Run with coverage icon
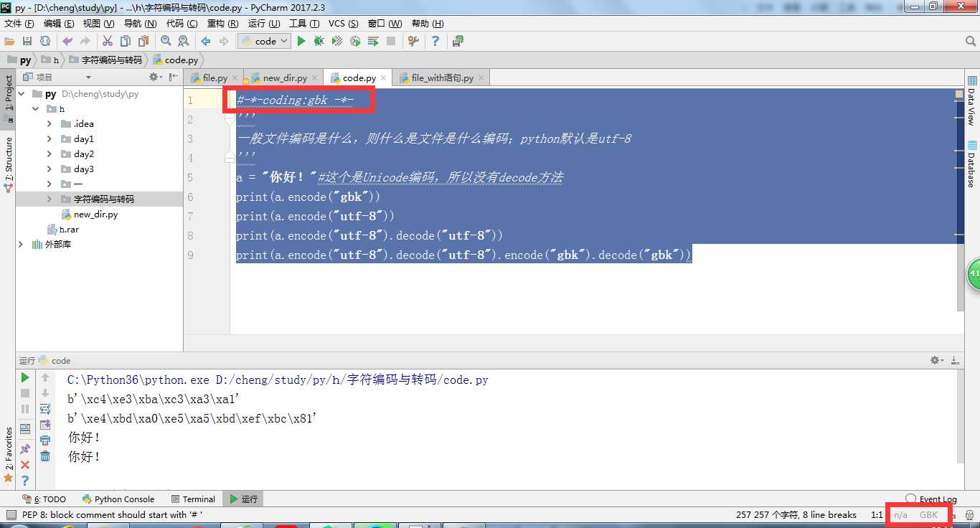Image resolution: width=980 pixels, height=528 pixels. [x=337, y=41]
